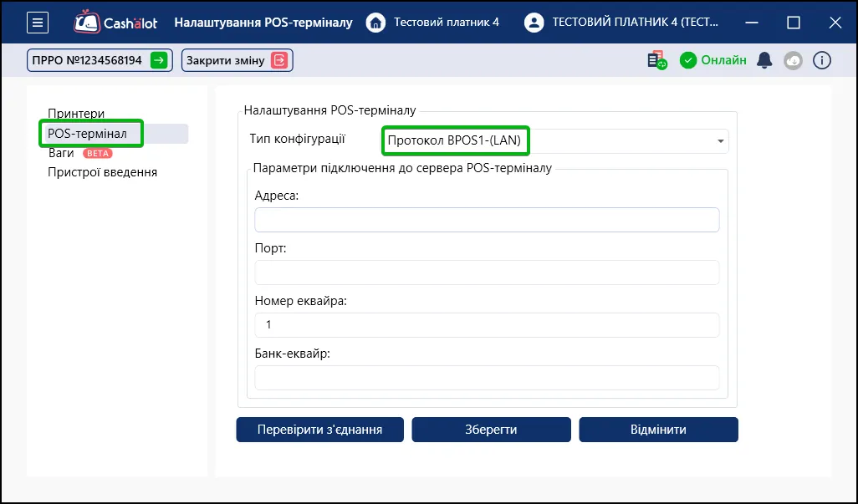Screen dimensions: 858x504
Task: Click the cloud download update icon
Action: click(793, 60)
